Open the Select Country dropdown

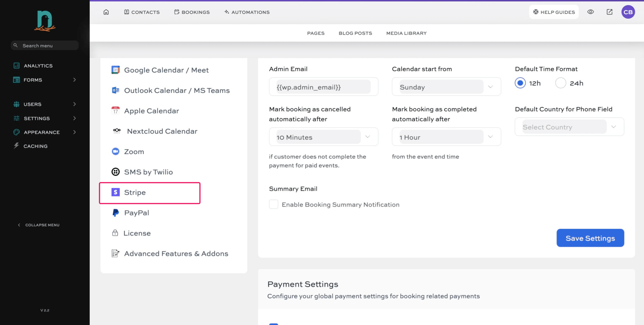point(569,127)
